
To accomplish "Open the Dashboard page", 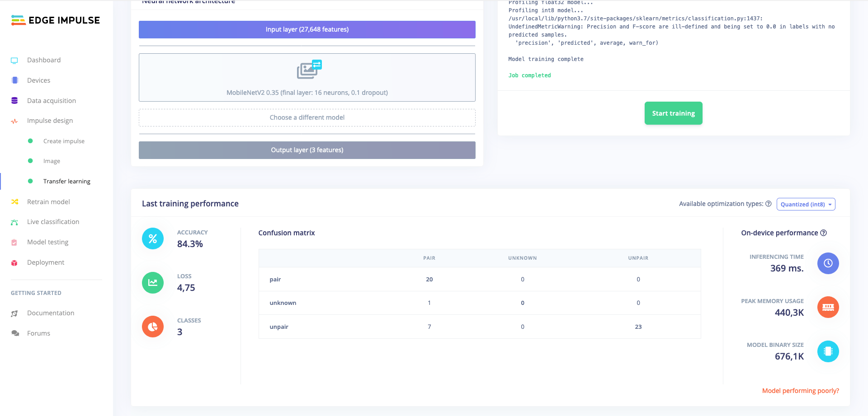I will click(43, 60).
